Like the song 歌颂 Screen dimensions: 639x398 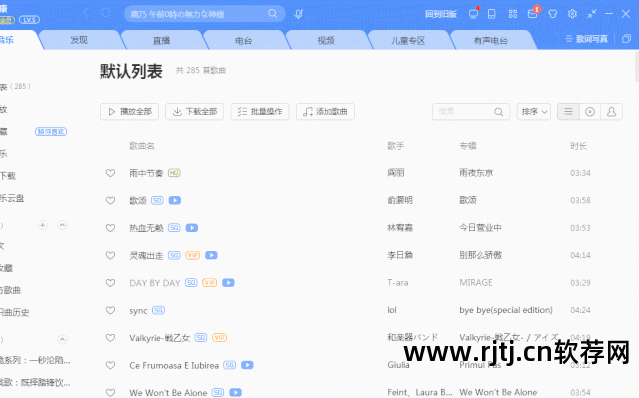(110, 200)
